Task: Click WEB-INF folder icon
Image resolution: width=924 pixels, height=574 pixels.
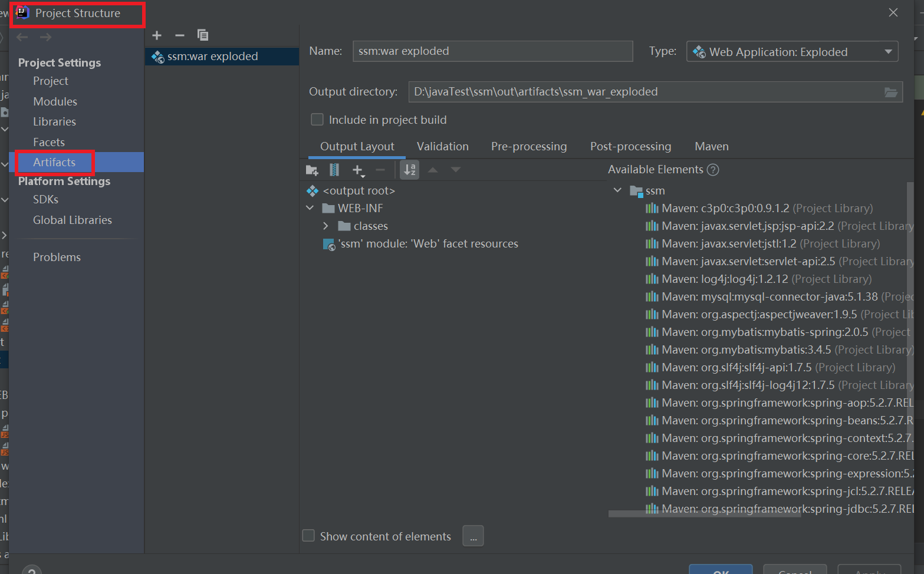Action: (x=328, y=208)
